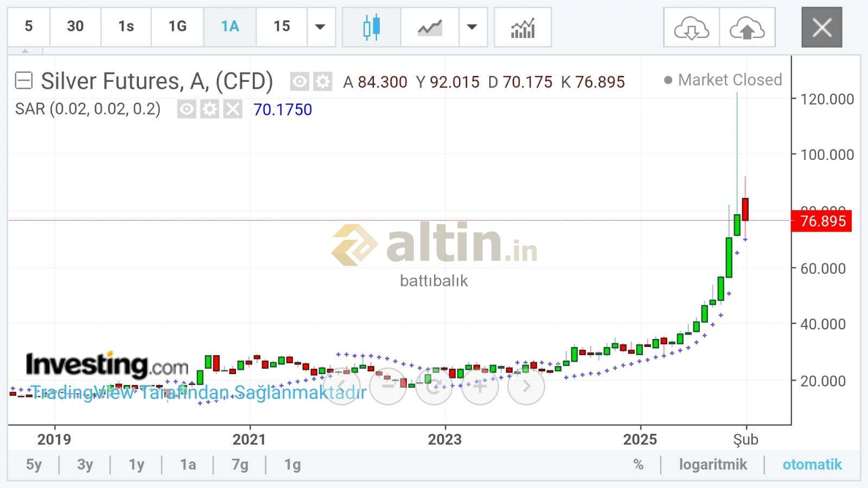Toggle Silver Futures series visibility eye
868x488 pixels.
coord(299,82)
